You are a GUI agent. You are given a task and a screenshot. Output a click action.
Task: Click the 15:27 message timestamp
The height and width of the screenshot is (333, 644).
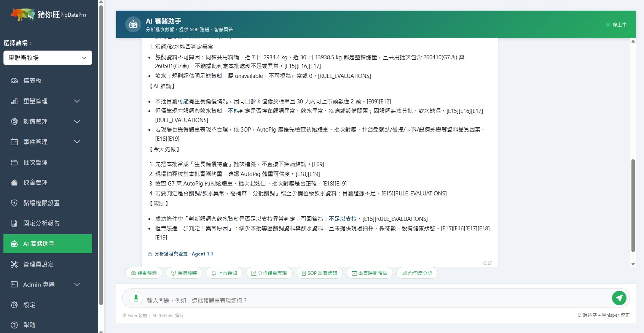click(487, 263)
